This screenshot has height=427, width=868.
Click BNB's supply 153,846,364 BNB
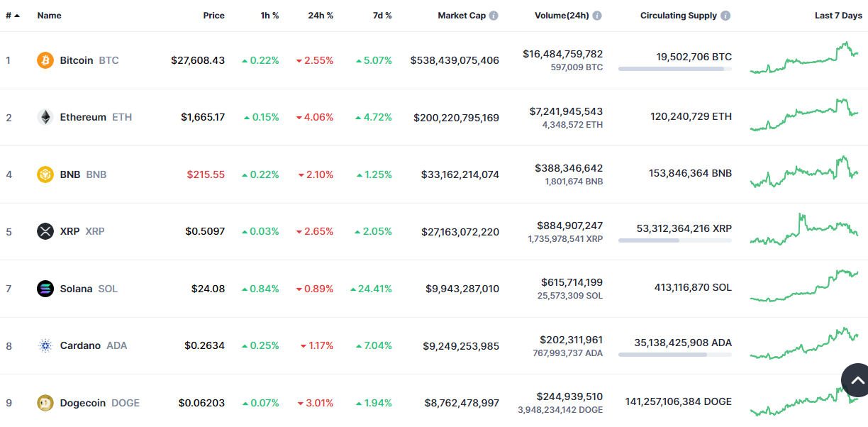(x=691, y=173)
